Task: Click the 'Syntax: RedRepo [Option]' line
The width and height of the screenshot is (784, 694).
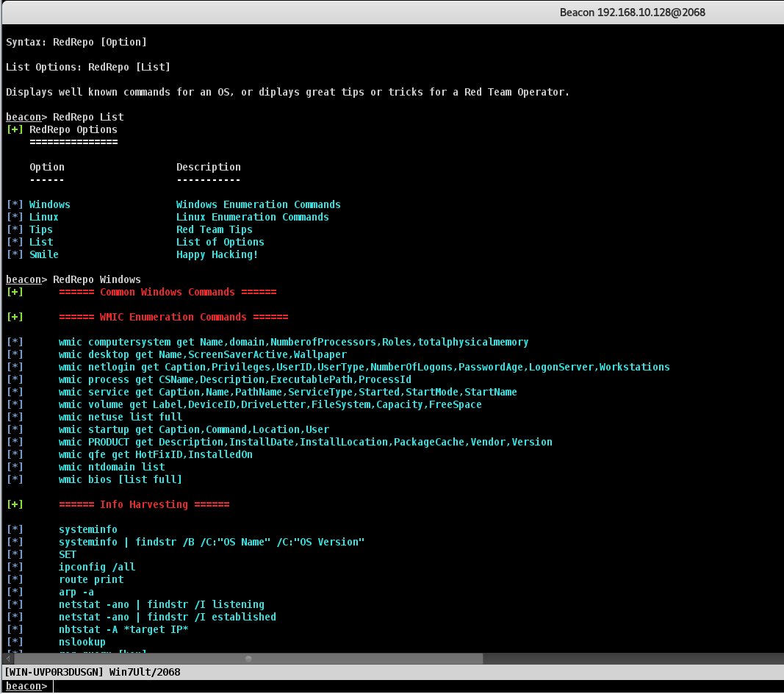Action: (x=76, y=42)
